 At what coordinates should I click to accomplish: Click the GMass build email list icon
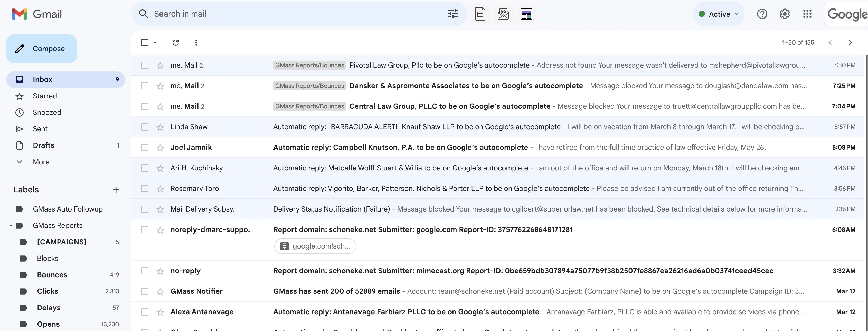(503, 14)
